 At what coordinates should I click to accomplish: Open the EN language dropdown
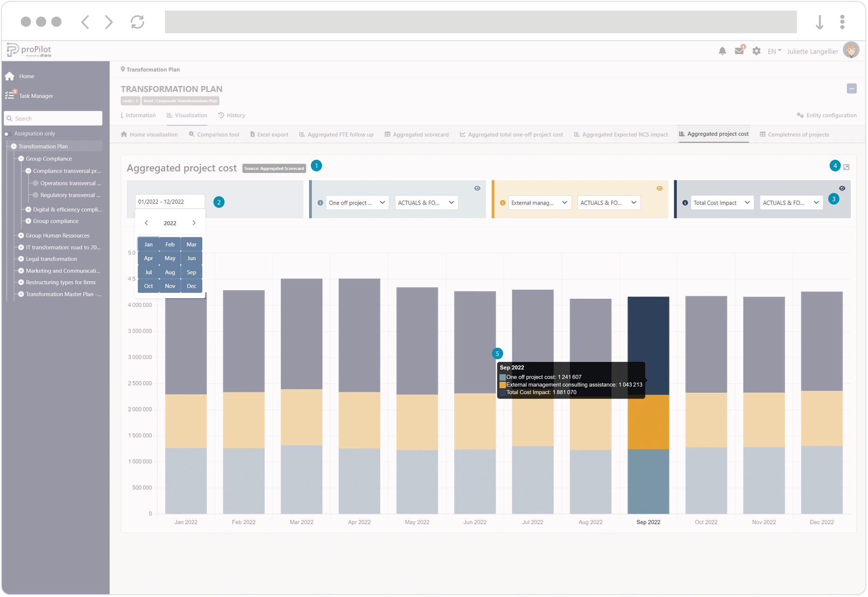pos(774,51)
